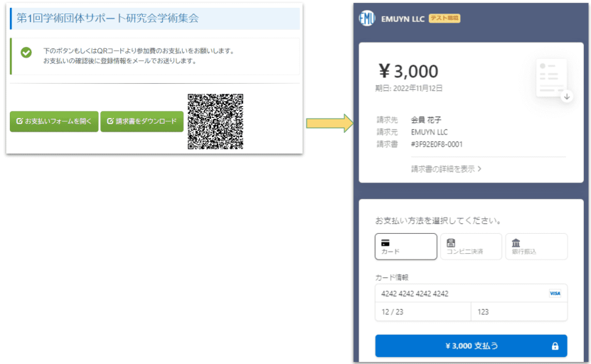This screenshot has width=591, height=364.
Task: Click the 請求書をダウンロード button
Action: (x=142, y=122)
